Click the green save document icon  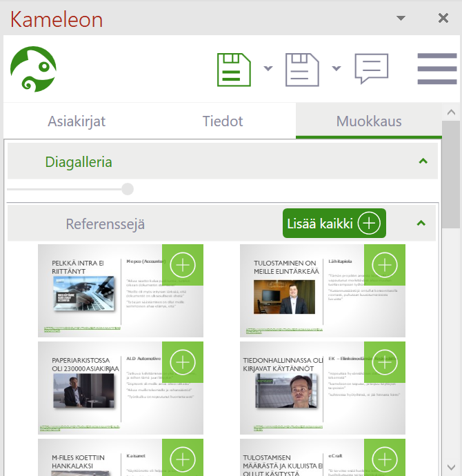click(x=234, y=69)
